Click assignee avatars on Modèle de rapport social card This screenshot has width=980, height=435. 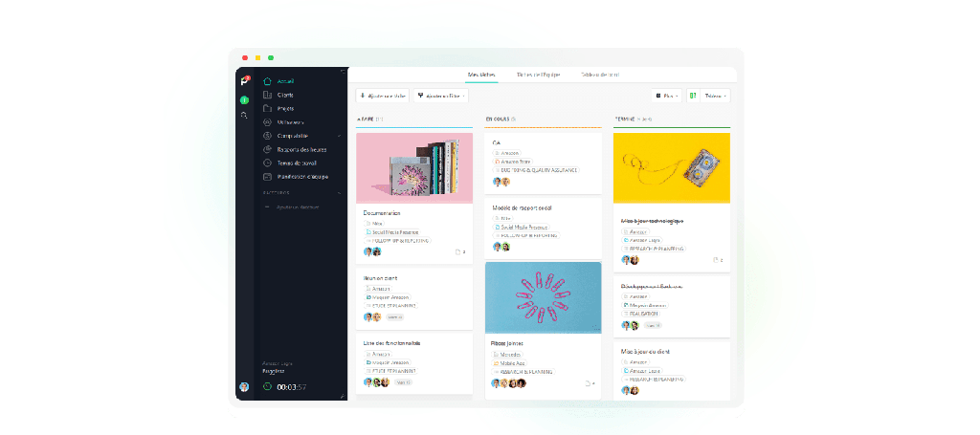[501, 247]
